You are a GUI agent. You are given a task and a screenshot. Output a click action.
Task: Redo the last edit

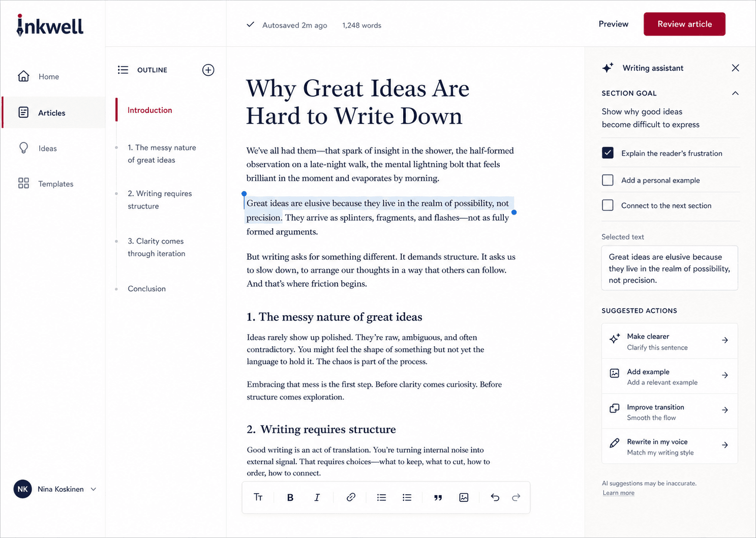point(516,497)
